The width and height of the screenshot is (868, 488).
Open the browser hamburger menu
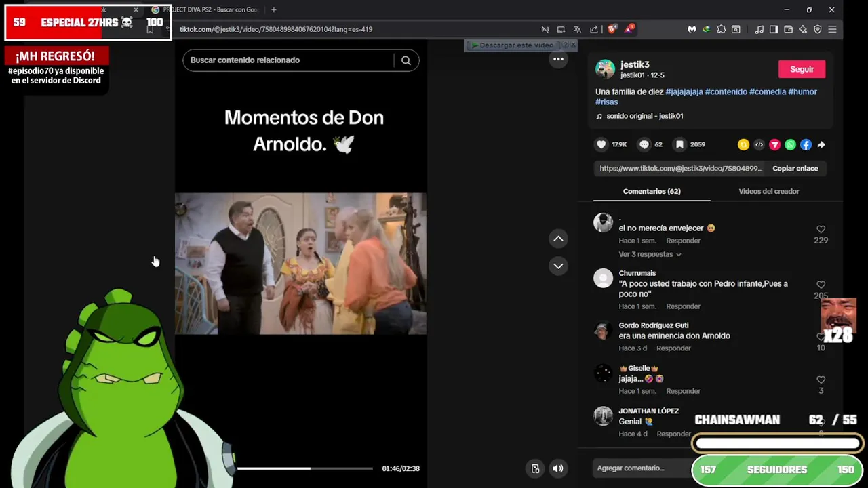[832, 29]
